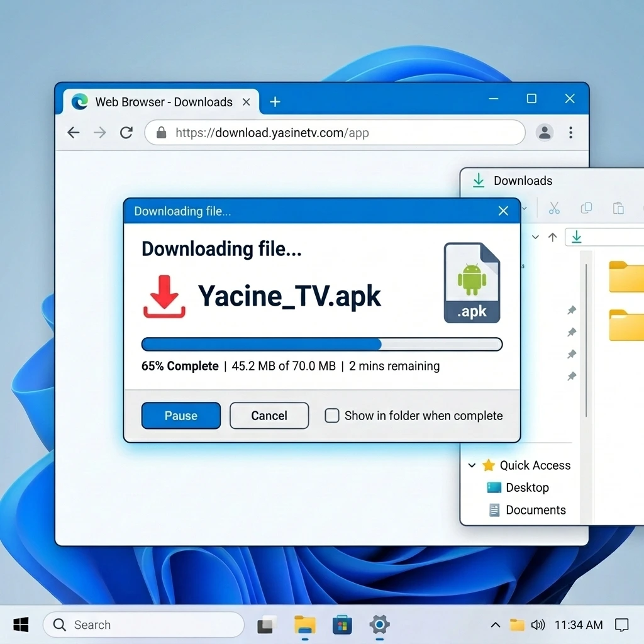Screen dimensions: 644x644
Task: Click the Paste clipboard icon in Downloads
Action: (618, 208)
